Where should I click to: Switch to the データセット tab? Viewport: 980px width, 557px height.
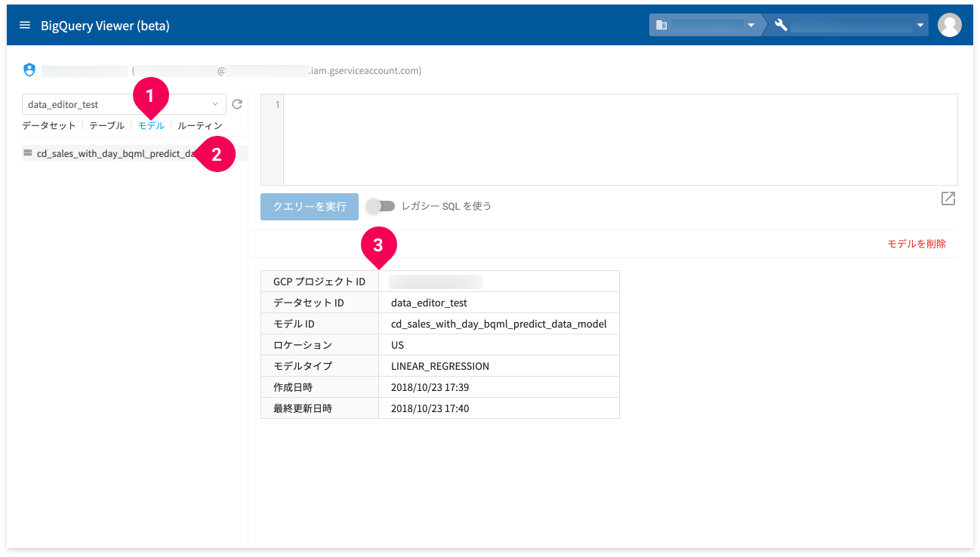coord(49,125)
